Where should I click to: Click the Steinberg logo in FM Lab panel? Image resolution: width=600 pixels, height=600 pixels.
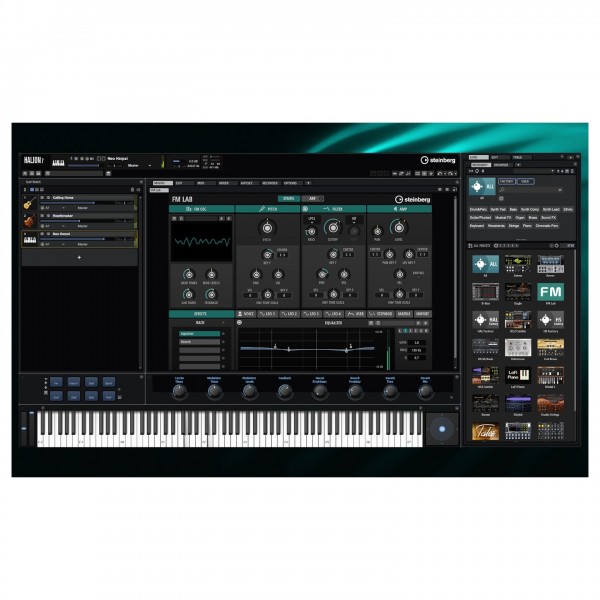pos(412,199)
